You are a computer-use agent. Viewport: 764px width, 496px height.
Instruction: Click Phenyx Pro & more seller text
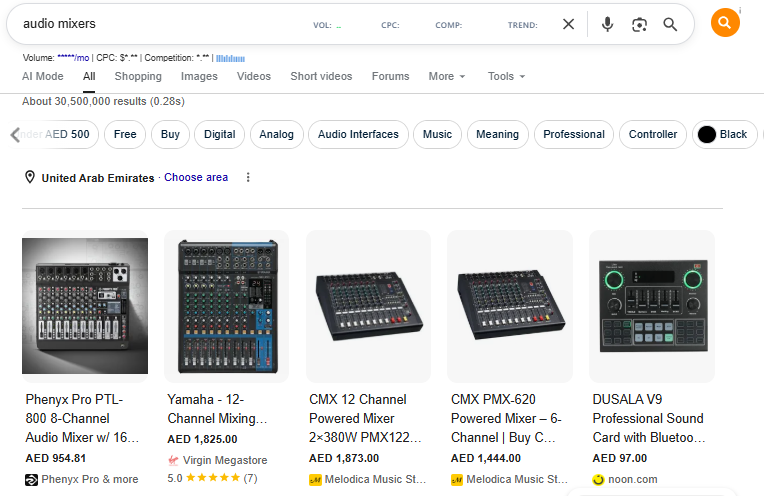point(90,479)
